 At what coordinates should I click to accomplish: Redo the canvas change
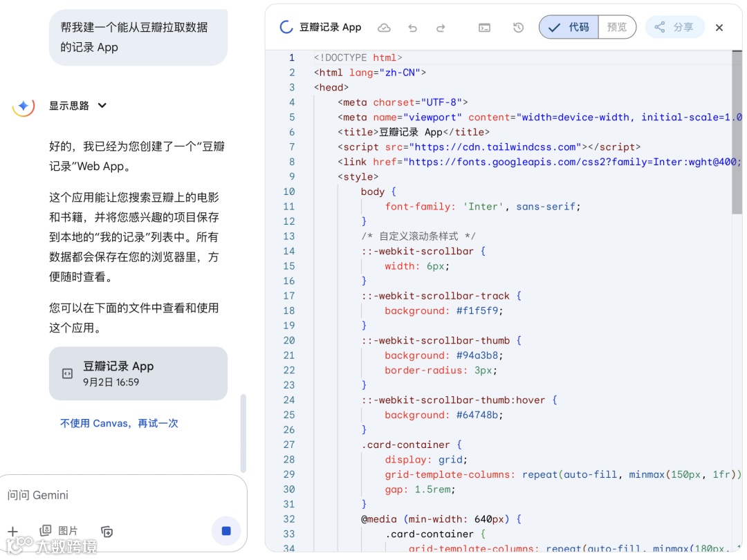pyautogui.click(x=441, y=28)
